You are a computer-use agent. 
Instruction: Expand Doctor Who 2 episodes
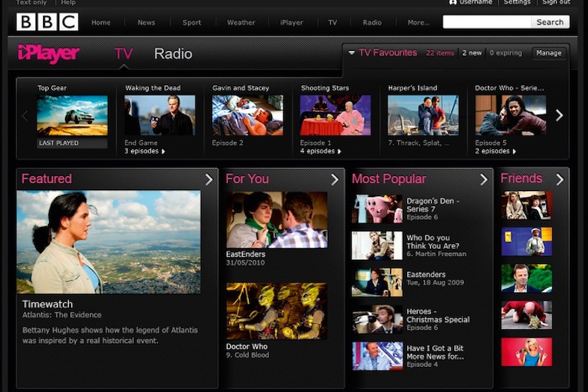(x=495, y=151)
